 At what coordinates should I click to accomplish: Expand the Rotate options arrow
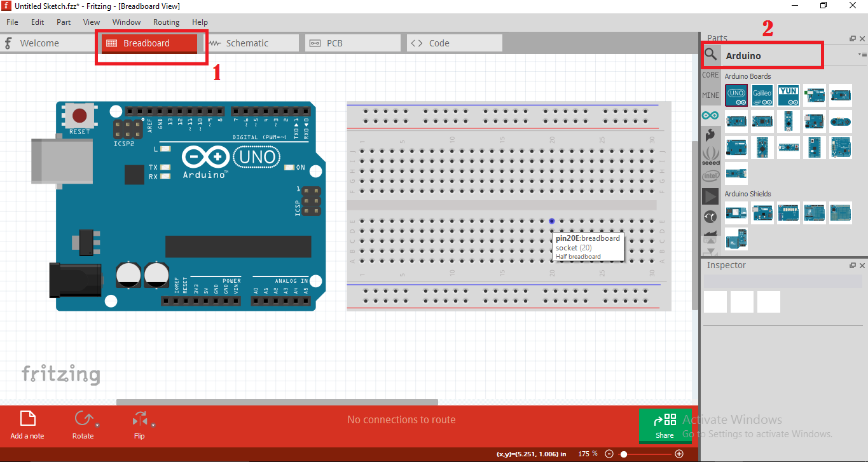(x=97, y=425)
